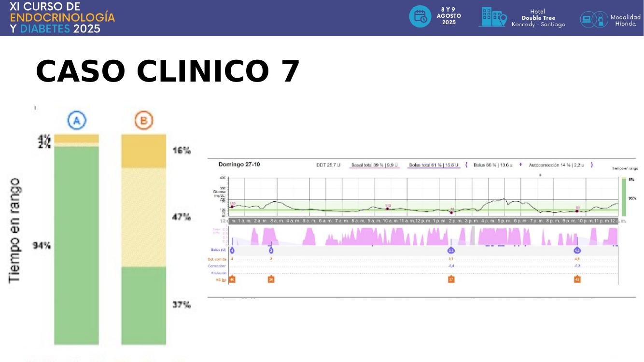Click the orange carb box labeled 37

coord(451,279)
